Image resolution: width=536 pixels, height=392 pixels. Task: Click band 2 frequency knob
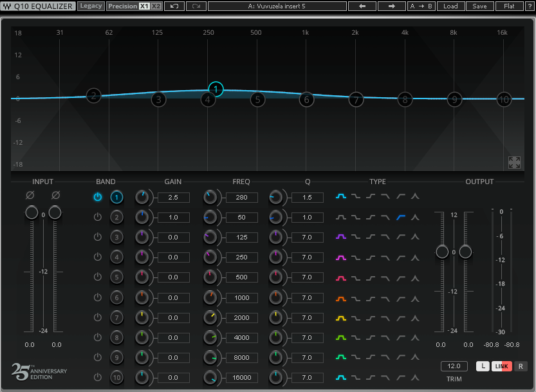(210, 217)
